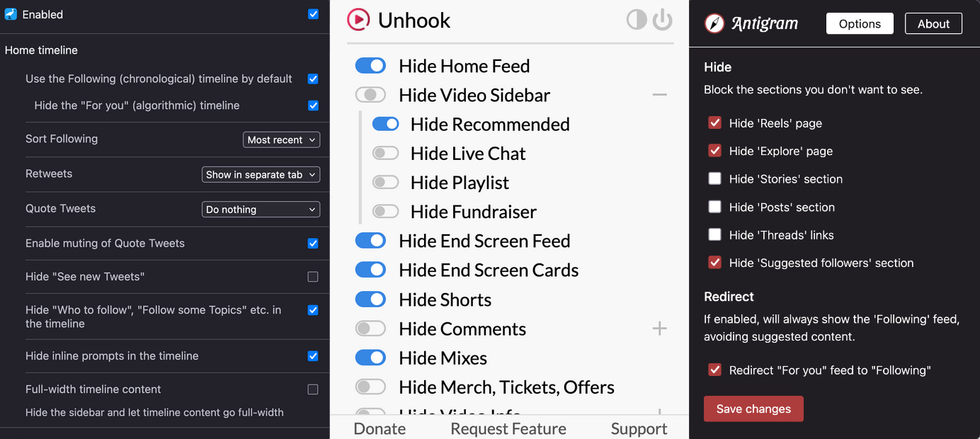Toggle Hide the For you timeline checkbox

tap(313, 106)
